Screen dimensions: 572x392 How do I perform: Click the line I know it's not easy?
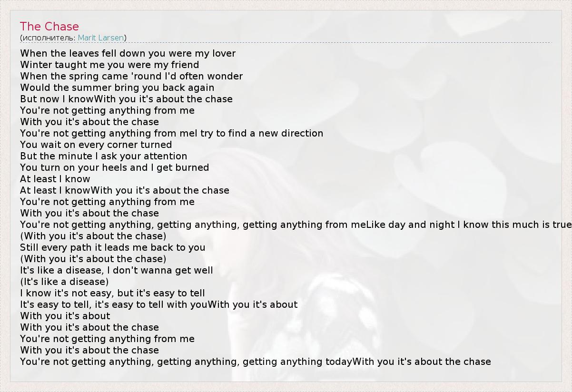tap(112, 293)
